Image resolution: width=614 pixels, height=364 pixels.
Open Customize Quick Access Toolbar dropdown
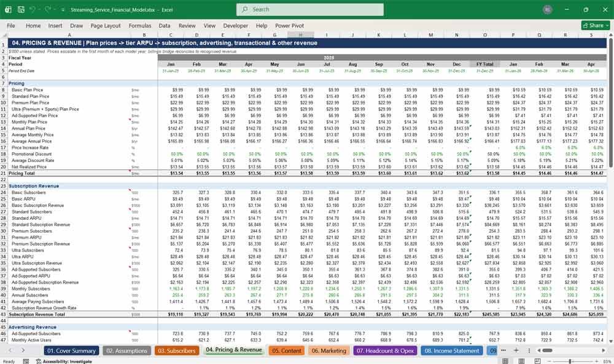[64, 10]
